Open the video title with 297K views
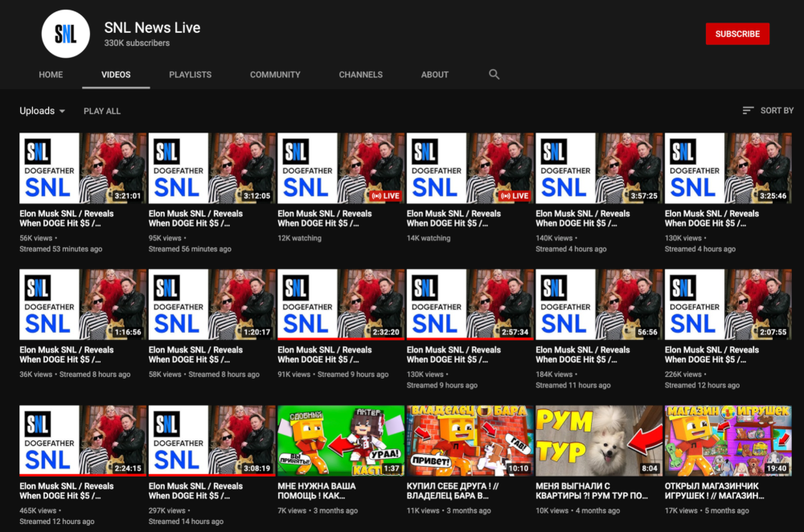The image size is (804, 532). (196, 491)
